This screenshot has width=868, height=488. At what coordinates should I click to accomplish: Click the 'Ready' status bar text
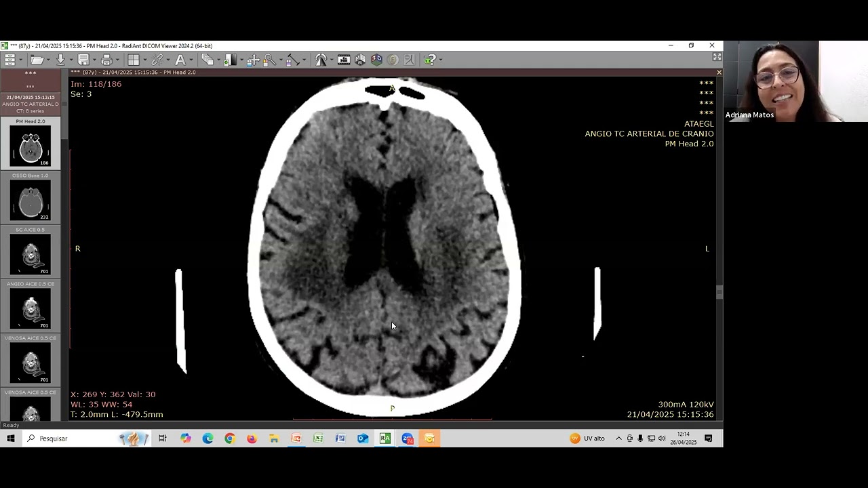coord(12,425)
